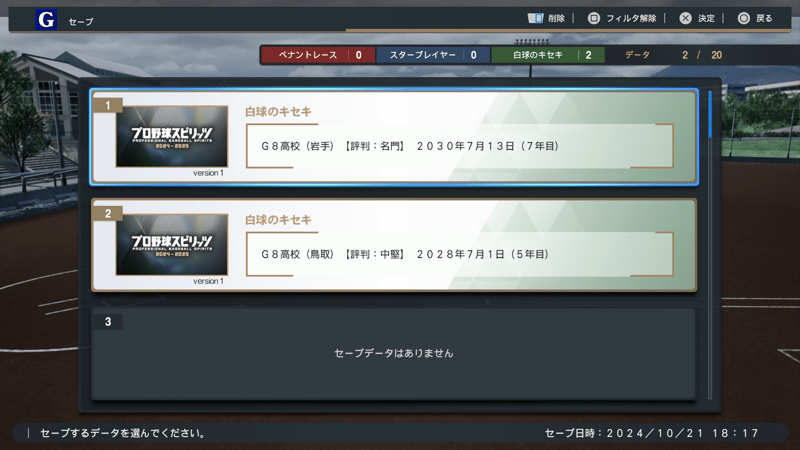
Task: Click the circle button back icon
Action: tap(743, 18)
